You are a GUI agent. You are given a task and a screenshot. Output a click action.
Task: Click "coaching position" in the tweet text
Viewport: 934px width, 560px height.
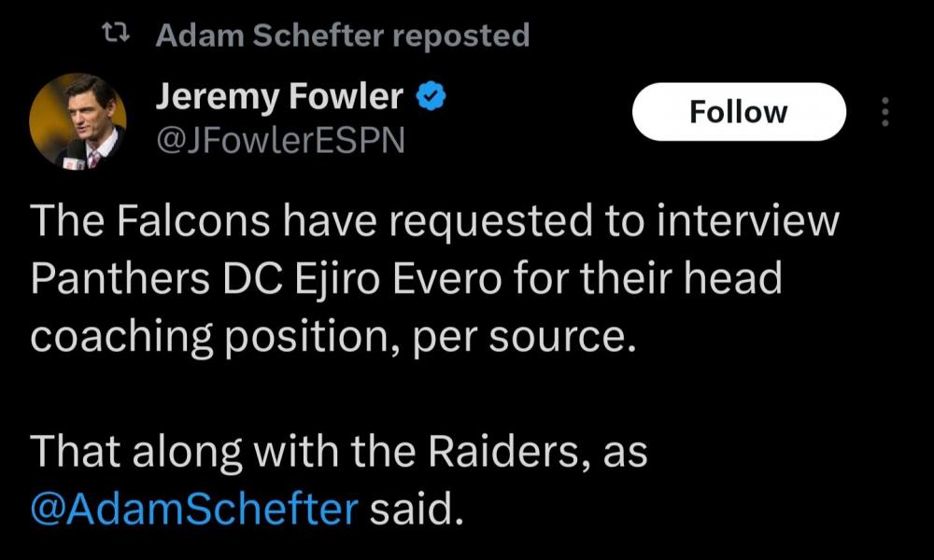coord(217,336)
